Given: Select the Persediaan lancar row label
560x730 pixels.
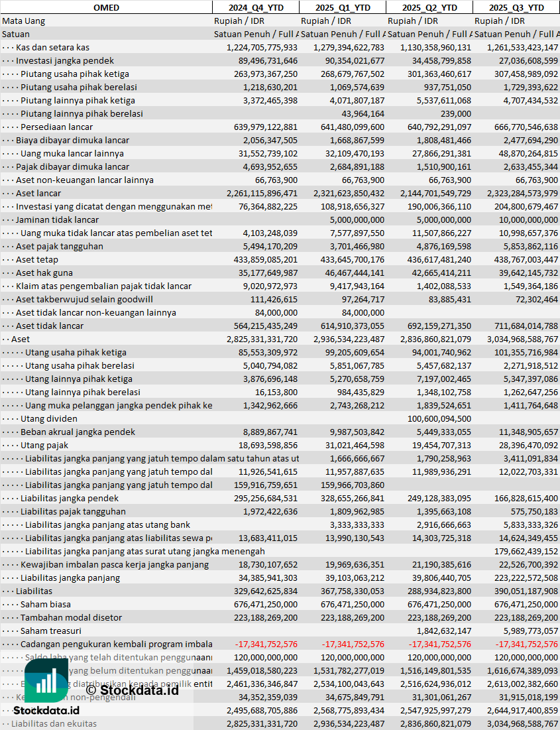Looking at the screenshot, I should click(56, 127).
